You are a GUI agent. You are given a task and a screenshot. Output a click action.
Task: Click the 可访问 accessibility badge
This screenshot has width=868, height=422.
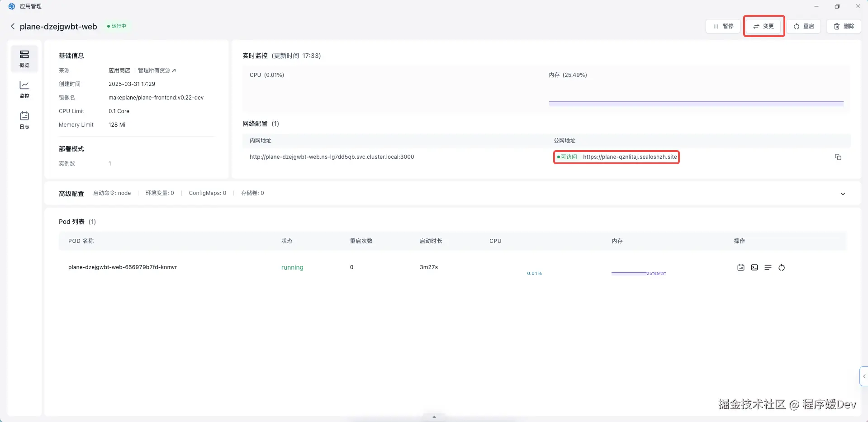567,157
